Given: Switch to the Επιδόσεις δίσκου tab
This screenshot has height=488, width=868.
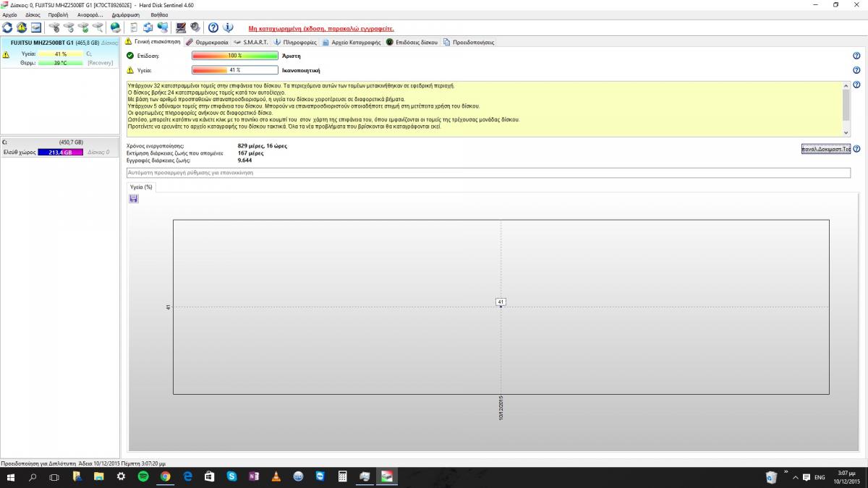Looking at the screenshot, I should click(x=412, y=43).
